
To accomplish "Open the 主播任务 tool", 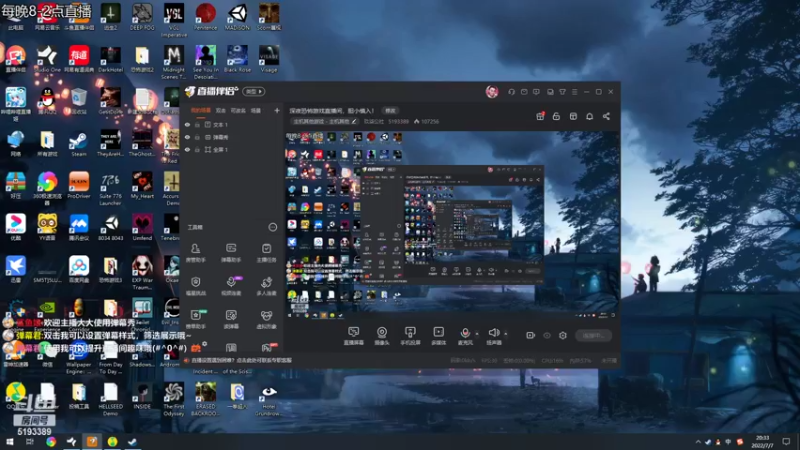I will click(x=266, y=253).
